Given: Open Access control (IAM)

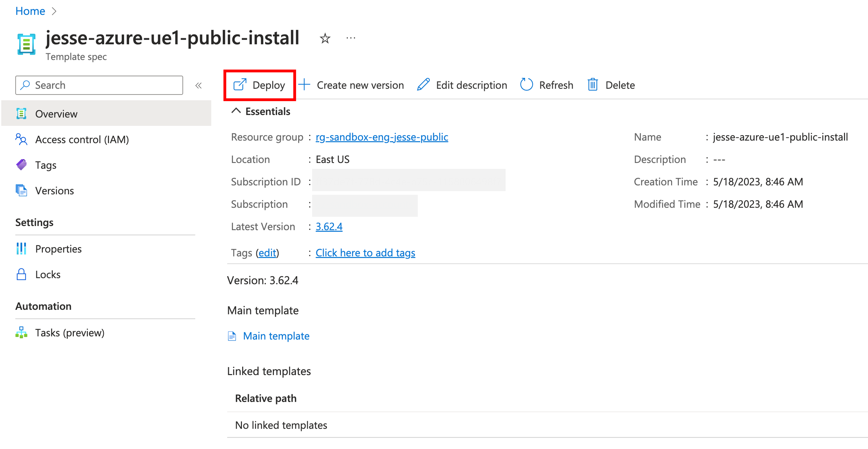Looking at the screenshot, I should (82, 139).
